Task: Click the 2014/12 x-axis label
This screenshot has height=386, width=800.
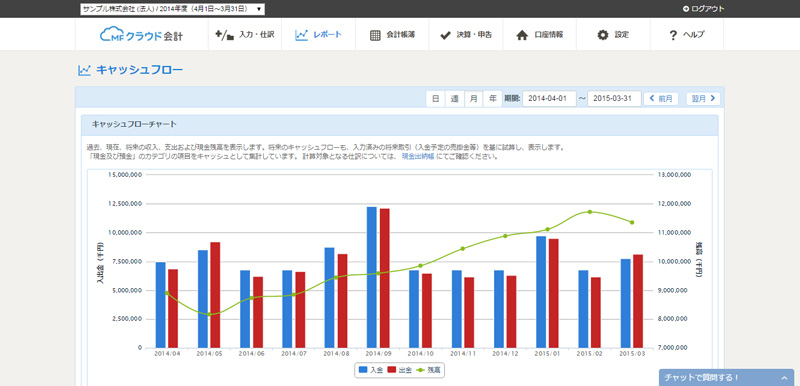Action: click(x=506, y=353)
